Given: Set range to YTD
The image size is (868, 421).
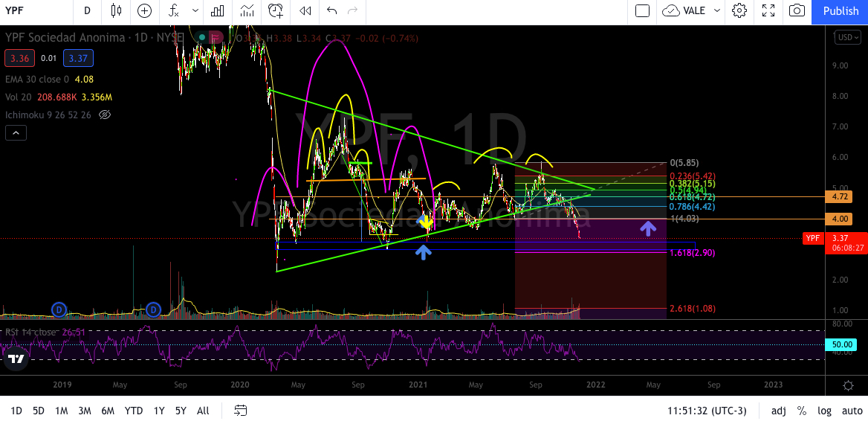Looking at the screenshot, I should pyautogui.click(x=134, y=411).
